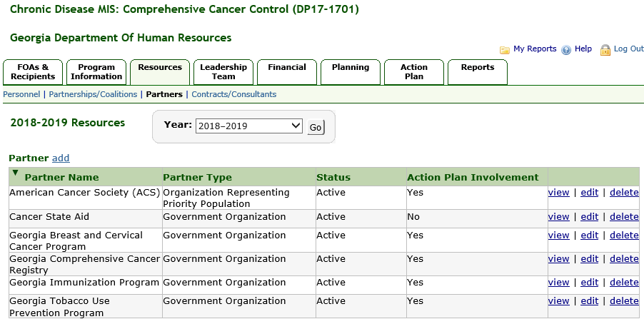Edit the Cancer State Aid partner
The width and height of the screenshot is (644, 324).
(589, 217)
